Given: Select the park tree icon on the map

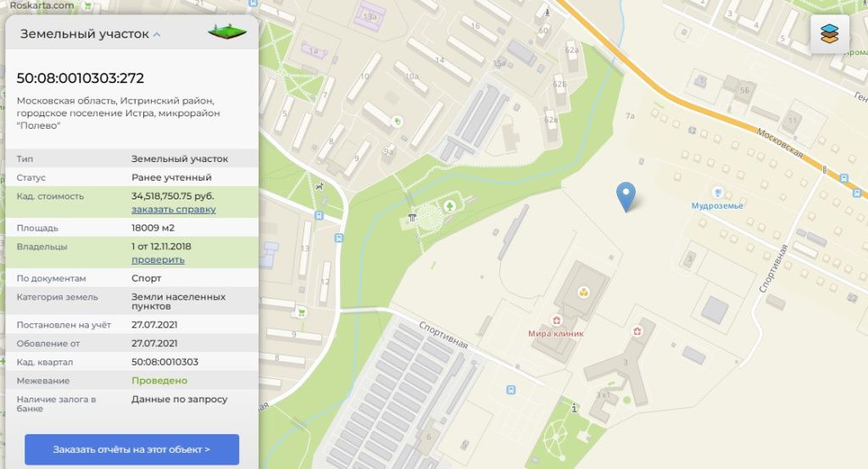Looking at the screenshot, I should tap(449, 207).
